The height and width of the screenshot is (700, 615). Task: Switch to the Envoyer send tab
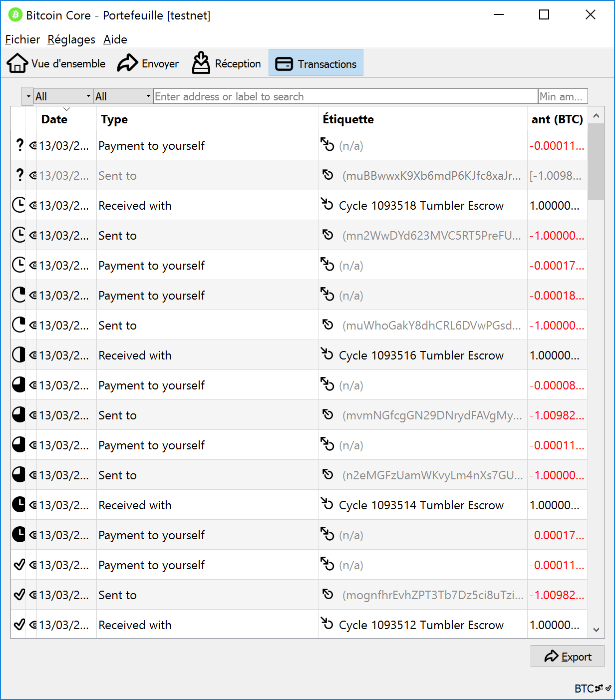[148, 63]
